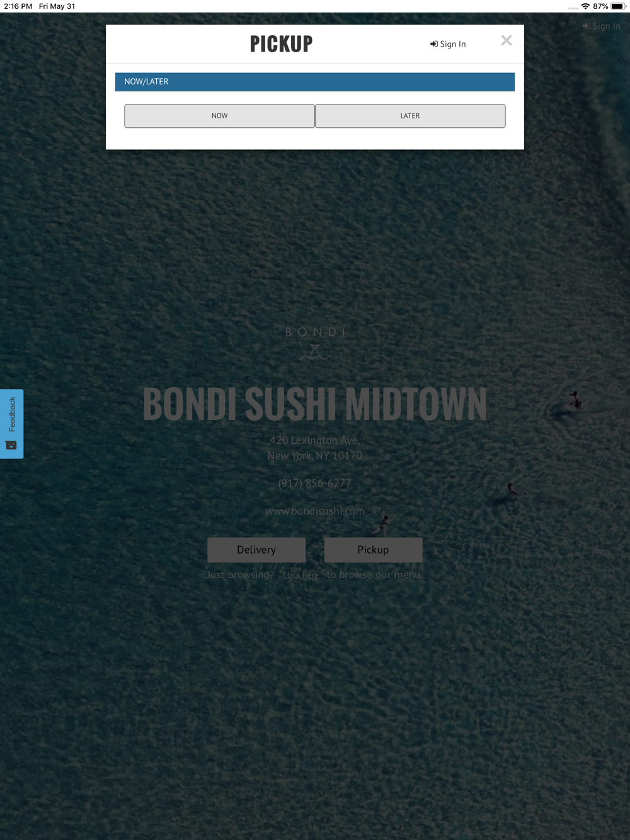The image size is (630, 840).
Task: Choose the LATER pickup option
Action: (410, 116)
